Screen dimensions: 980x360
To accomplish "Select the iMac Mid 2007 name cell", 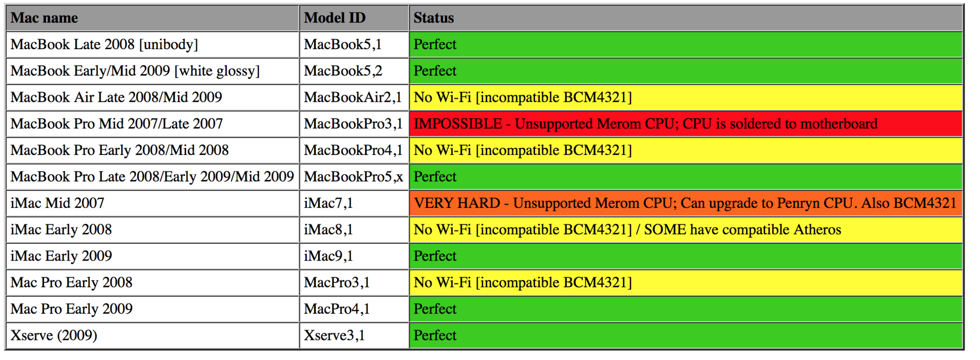I will click(153, 204).
